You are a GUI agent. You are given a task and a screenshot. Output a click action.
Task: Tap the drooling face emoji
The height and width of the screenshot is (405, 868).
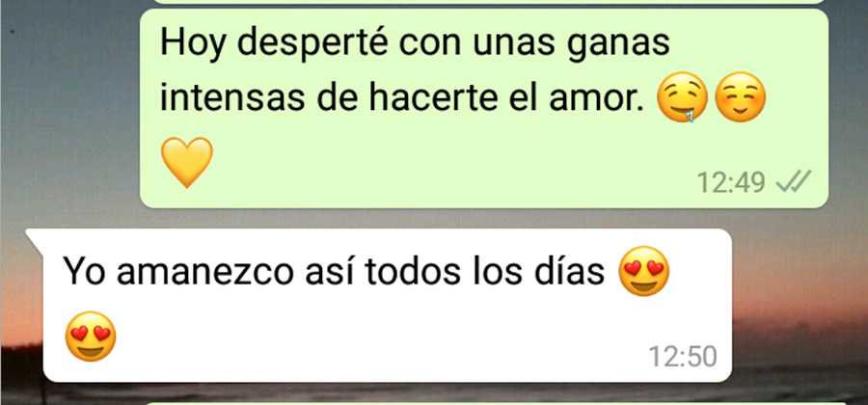click(682, 97)
